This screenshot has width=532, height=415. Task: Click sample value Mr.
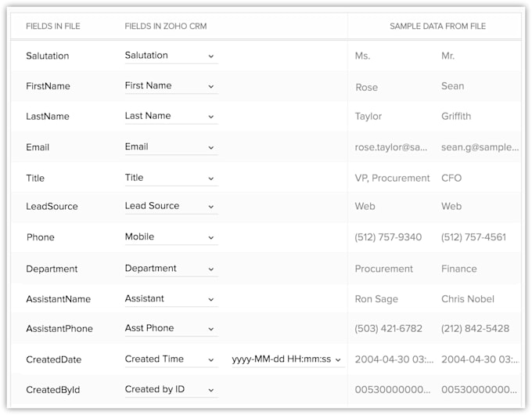click(x=448, y=56)
